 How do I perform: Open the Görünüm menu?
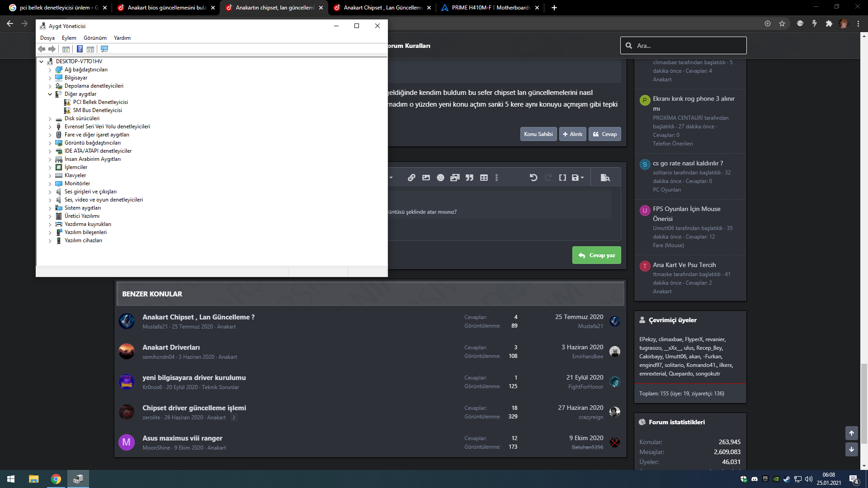pos(95,38)
